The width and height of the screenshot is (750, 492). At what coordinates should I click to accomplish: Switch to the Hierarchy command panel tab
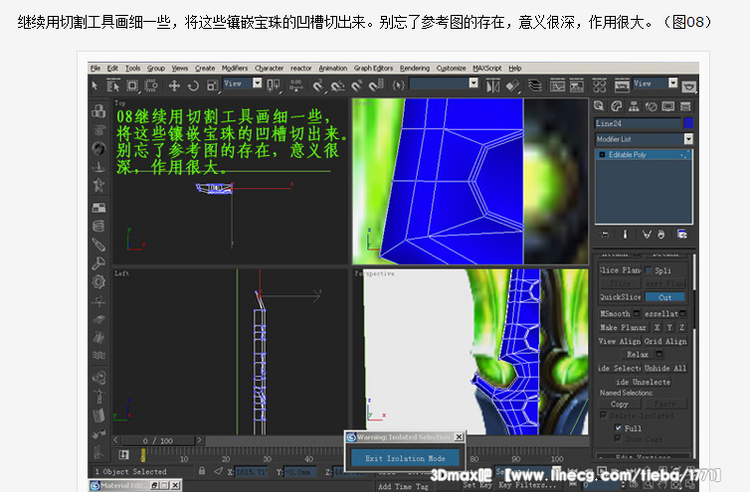click(634, 106)
